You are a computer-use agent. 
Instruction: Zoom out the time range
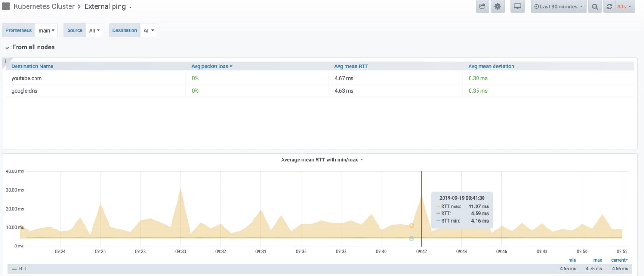595,6
